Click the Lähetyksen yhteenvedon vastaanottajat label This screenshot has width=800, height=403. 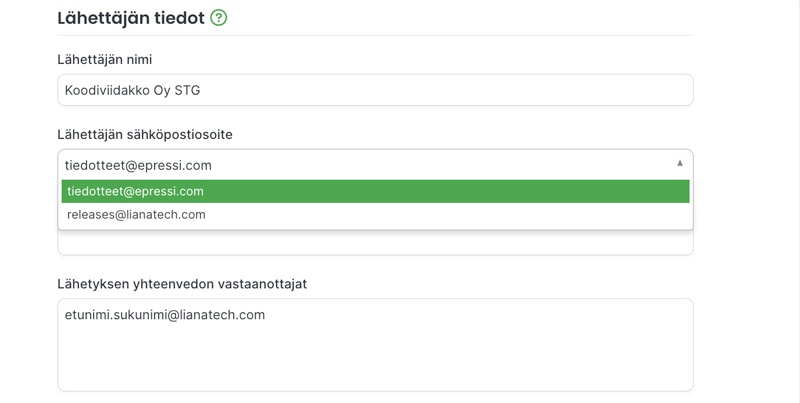click(x=182, y=284)
